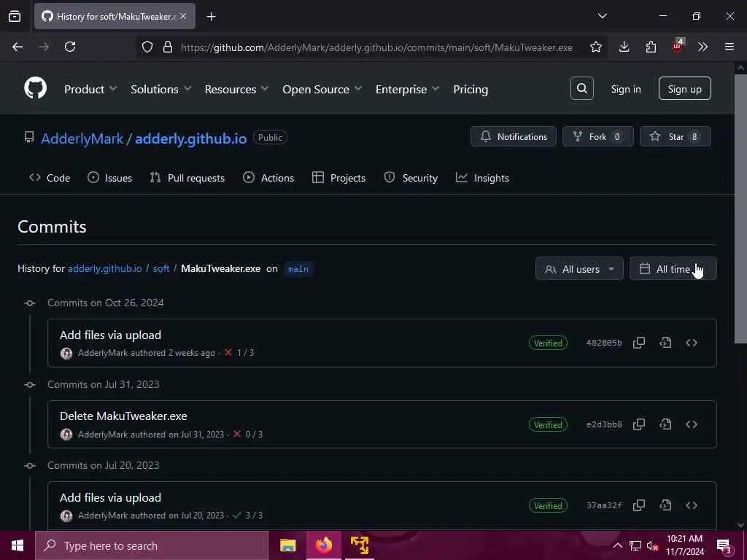Viewport: 747px width, 560px height.
Task: Click the failed checks X for 0 / 3
Action: [x=237, y=435]
